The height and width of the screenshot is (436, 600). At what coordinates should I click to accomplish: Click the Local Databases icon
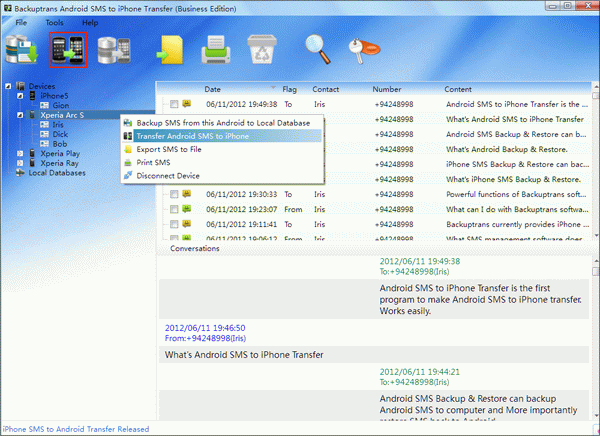tap(20, 173)
